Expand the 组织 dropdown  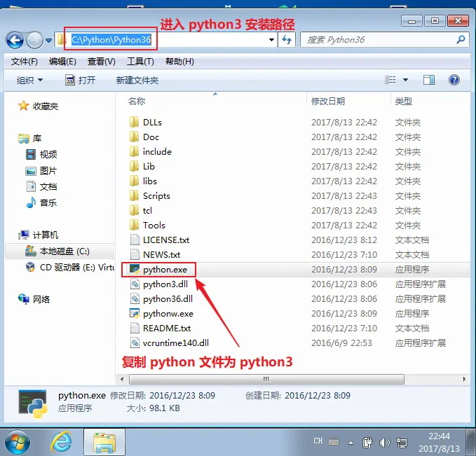(29, 81)
